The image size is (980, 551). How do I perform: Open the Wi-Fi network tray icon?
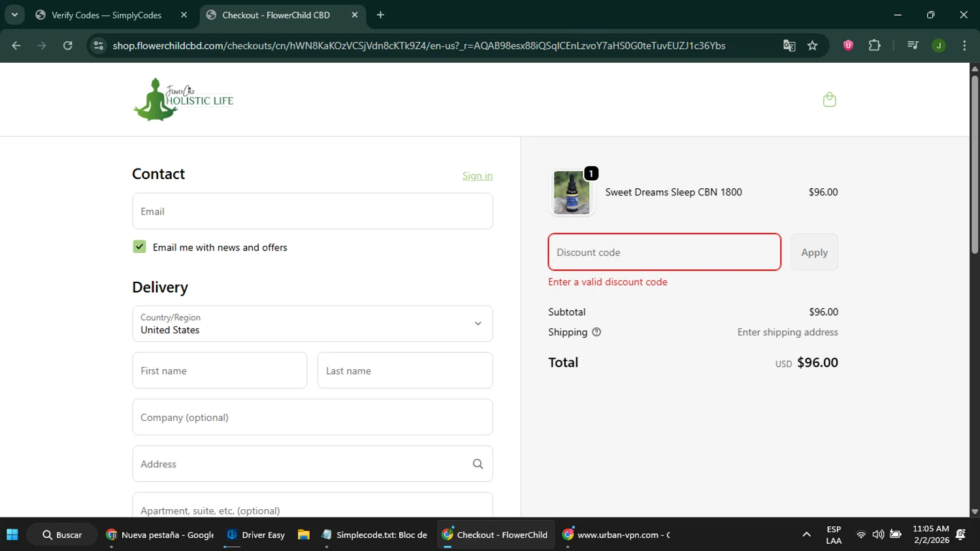(861, 535)
